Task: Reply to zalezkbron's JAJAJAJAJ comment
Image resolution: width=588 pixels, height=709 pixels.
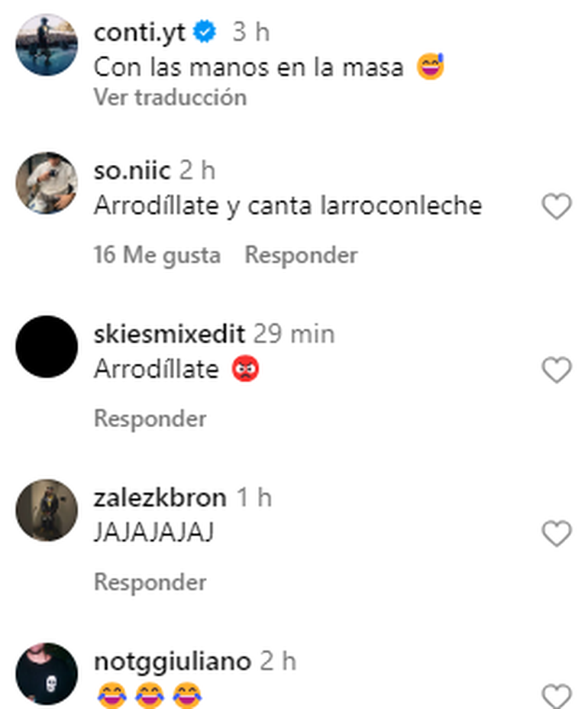Action: pos(150,582)
